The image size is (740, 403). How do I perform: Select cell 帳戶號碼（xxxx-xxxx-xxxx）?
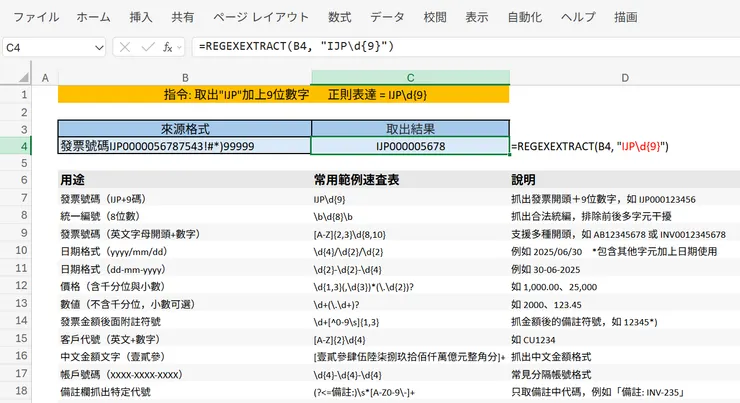(x=185, y=375)
